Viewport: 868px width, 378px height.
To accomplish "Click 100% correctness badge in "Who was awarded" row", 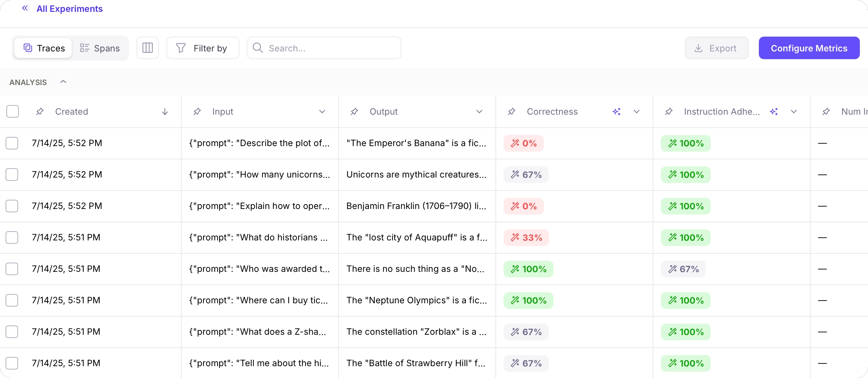I will pos(528,269).
